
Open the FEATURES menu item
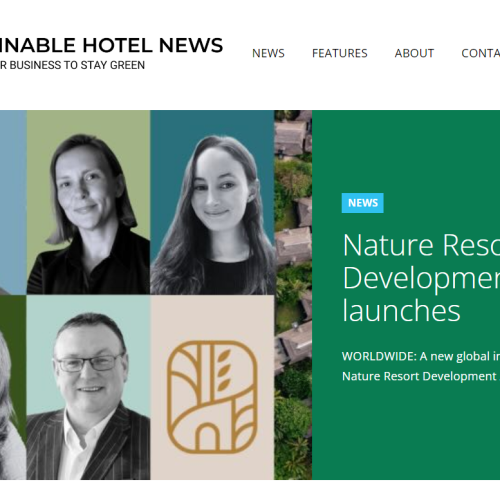339,53
